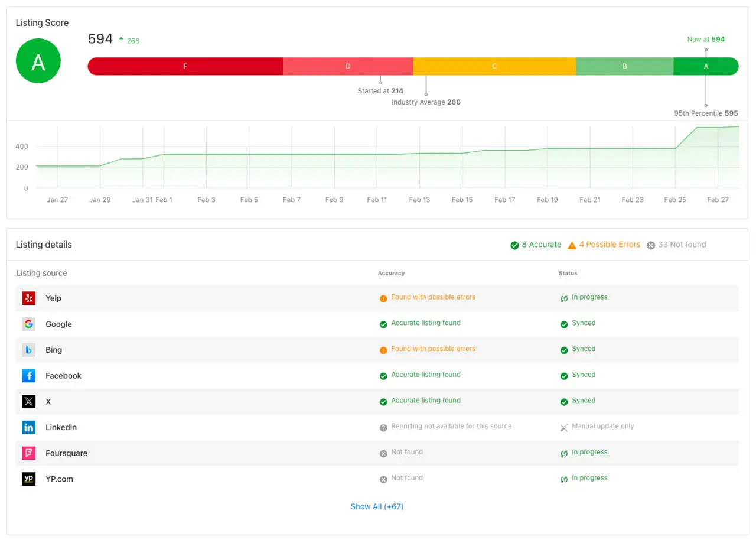
Task: Click LinkedIn's 'Manual update only' status
Action: 602,426
